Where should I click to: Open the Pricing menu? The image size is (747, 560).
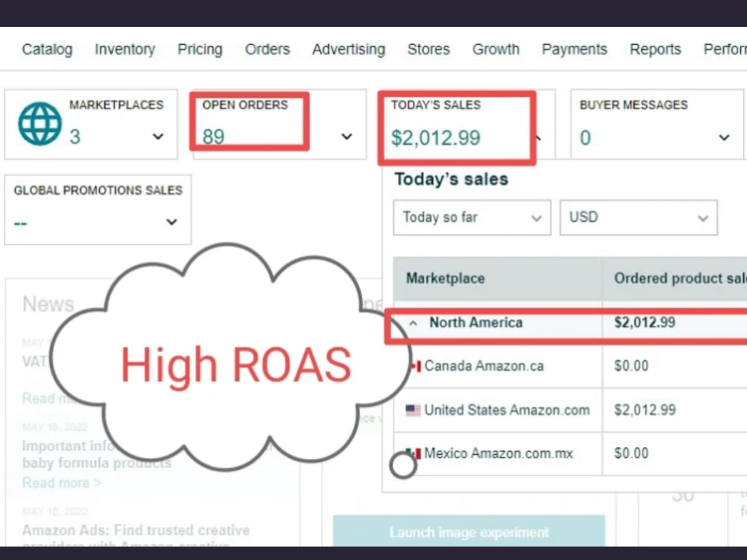199,49
